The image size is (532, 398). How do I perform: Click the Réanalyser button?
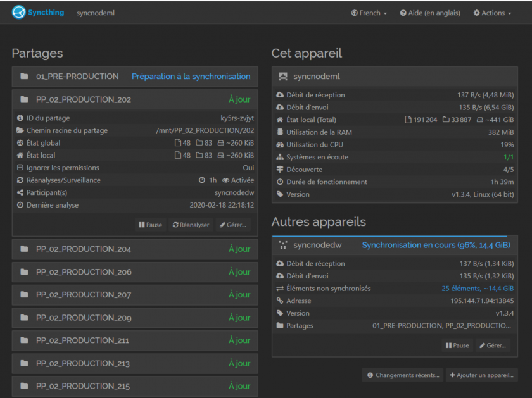191,225
